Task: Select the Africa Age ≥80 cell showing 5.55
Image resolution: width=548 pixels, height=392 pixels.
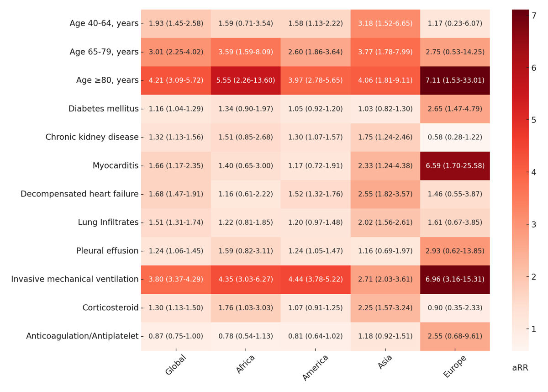Action: (x=246, y=80)
